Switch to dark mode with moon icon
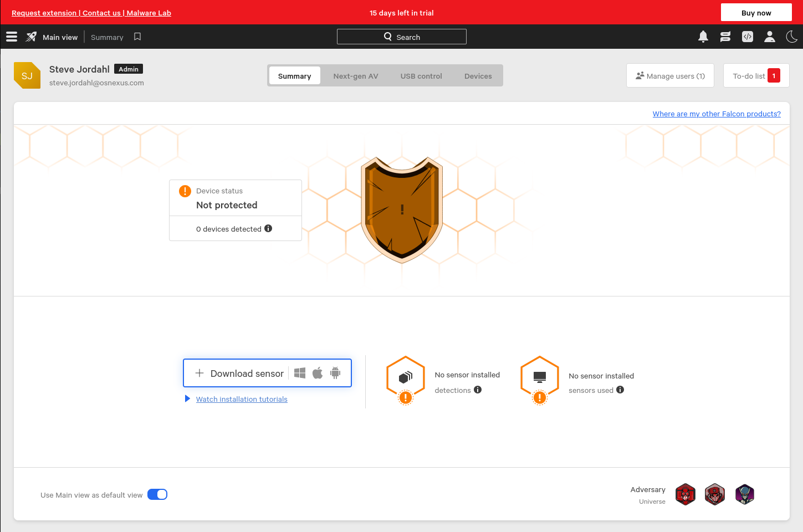Screen dimensions: 803x532 click(x=792, y=37)
